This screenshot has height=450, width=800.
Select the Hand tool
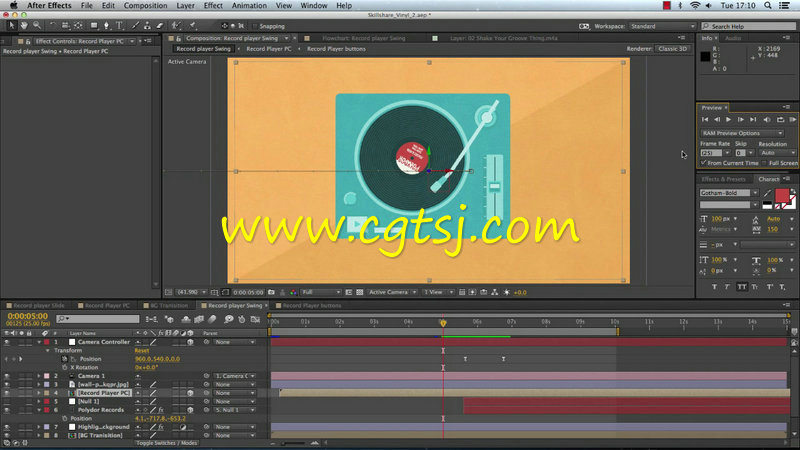pyautogui.click(x=24, y=25)
